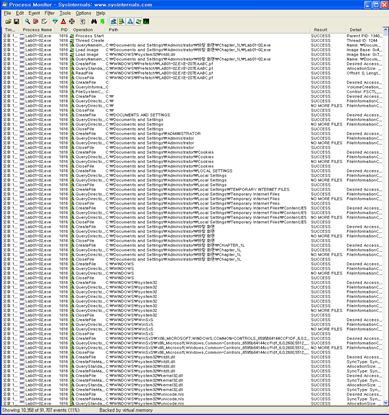
Task: Click the path ending TEMPORARY INTERNET FILES
Action: [198, 190]
